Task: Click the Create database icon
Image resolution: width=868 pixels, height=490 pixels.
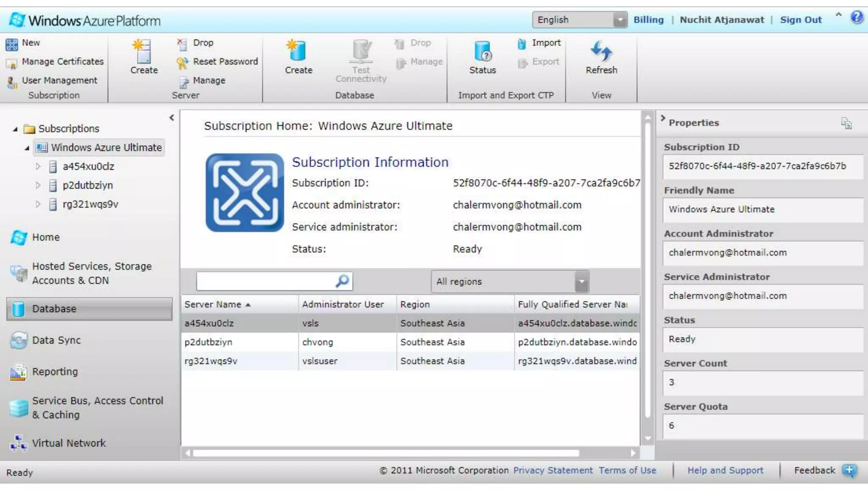Action: pos(298,51)
